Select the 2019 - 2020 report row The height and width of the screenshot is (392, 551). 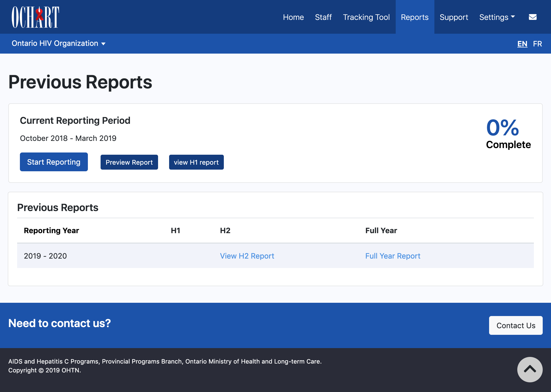pyautogui.click(x=45, y=256)
